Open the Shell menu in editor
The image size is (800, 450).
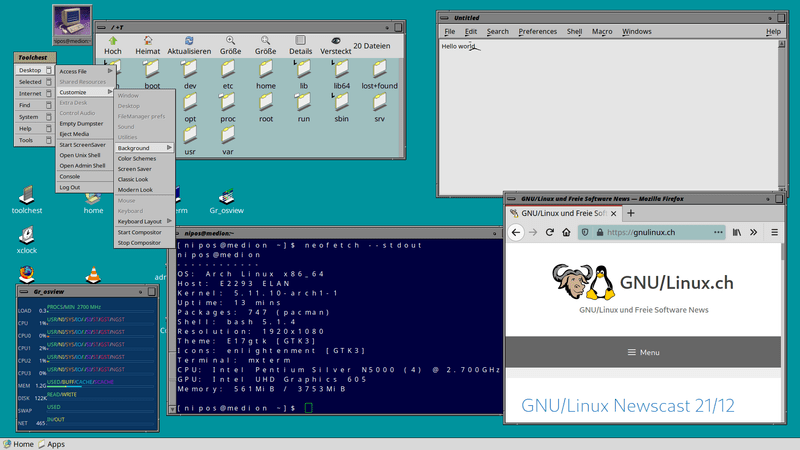pos(574,31)
